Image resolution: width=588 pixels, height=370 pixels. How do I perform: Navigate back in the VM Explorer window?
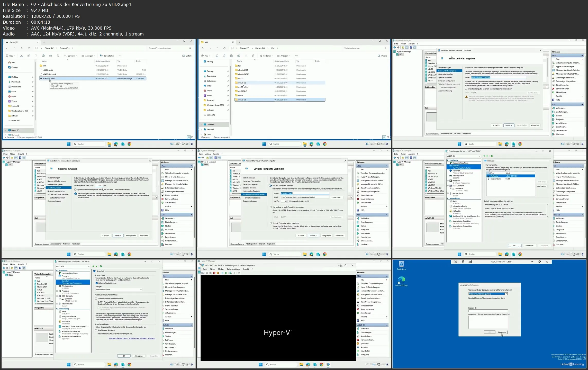203,48
